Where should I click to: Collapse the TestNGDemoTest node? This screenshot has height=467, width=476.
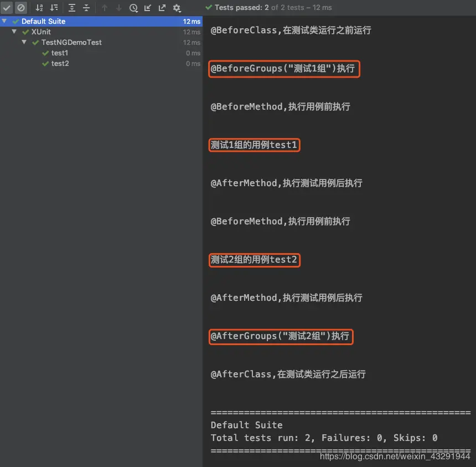[24, 42]
